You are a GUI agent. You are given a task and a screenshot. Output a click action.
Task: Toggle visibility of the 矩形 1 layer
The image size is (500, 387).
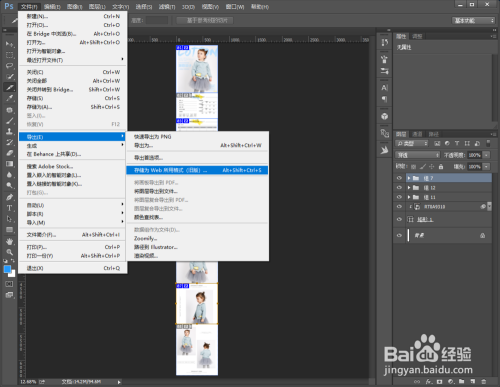tap(399, 219)
